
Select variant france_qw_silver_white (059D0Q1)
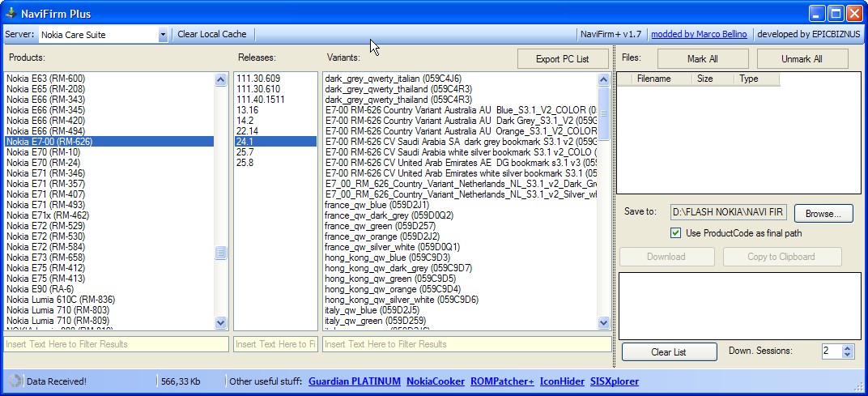point(460,247)
